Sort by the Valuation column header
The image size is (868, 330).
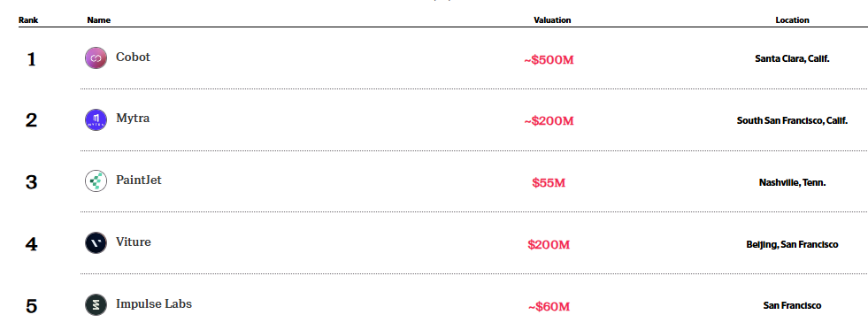[552, 20]
